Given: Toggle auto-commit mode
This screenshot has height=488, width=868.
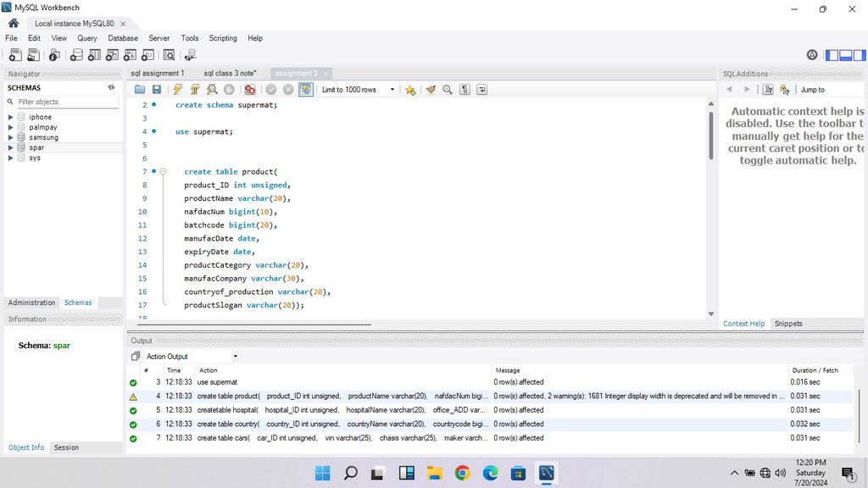Looking at the screenshot, I should (305, 90).
